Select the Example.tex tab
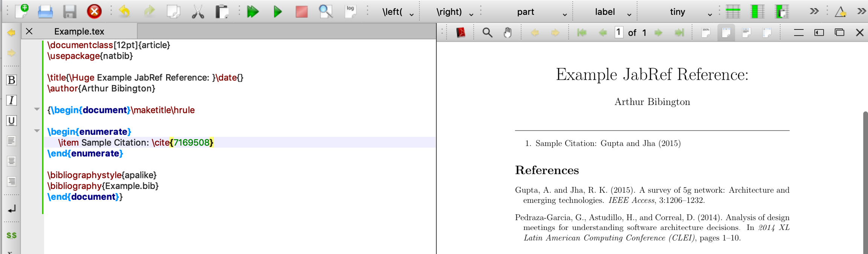This screenshot has width=868, height=254. 79,32
